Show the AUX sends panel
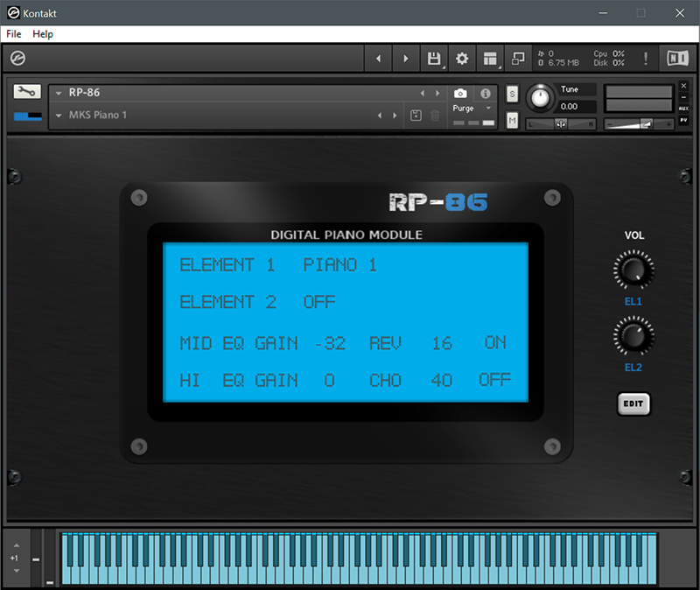This screenshot has height=590, width=700. tap(683, 109)
